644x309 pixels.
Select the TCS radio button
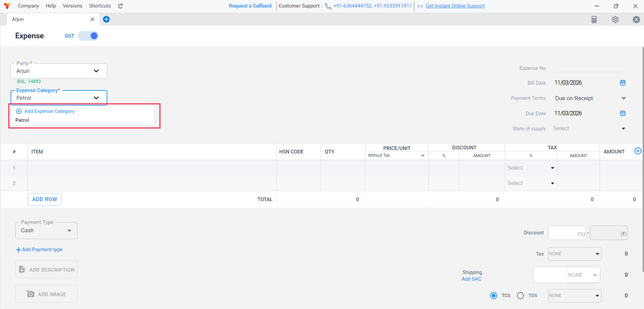494,295
